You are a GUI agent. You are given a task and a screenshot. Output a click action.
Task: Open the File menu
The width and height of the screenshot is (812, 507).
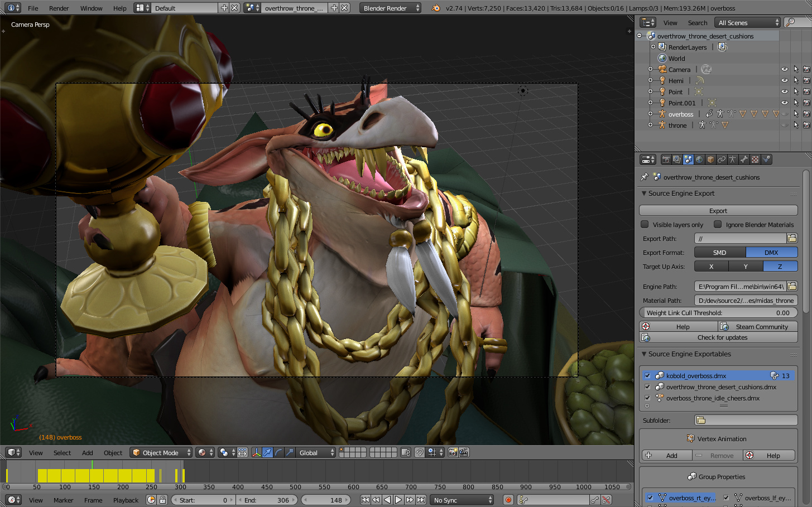(x=33, y=8)
